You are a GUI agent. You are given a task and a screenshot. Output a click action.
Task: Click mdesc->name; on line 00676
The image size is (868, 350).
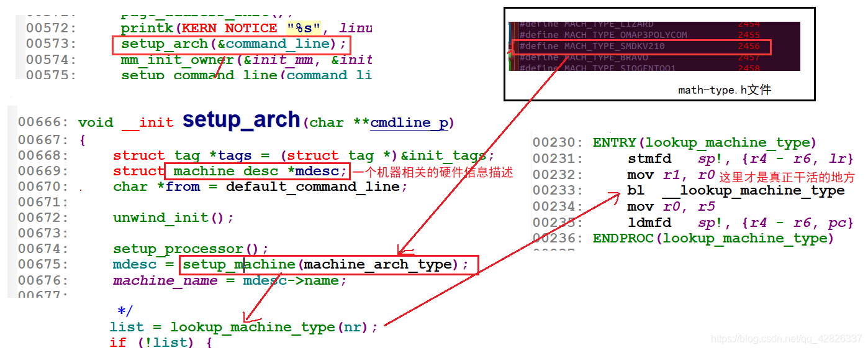295,280
